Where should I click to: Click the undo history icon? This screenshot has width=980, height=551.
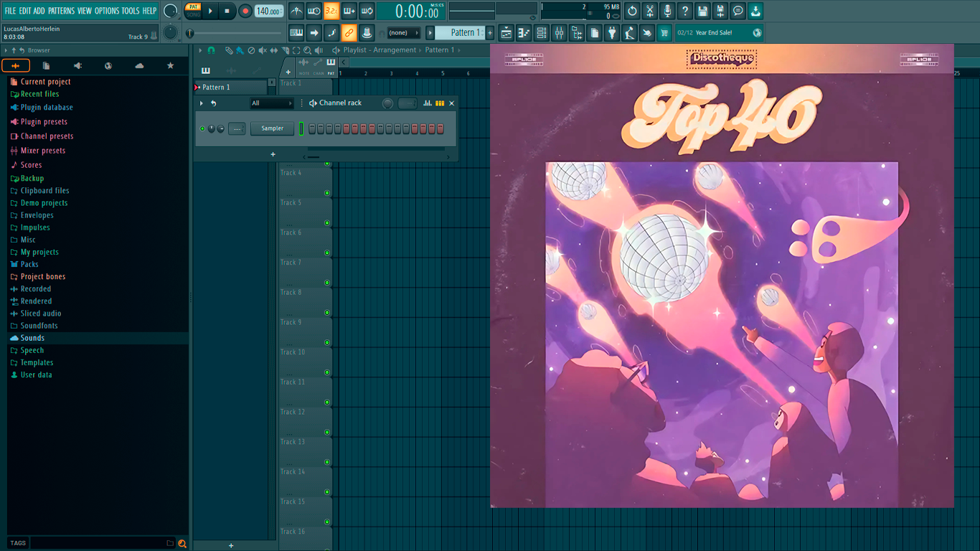coord(632,11)
